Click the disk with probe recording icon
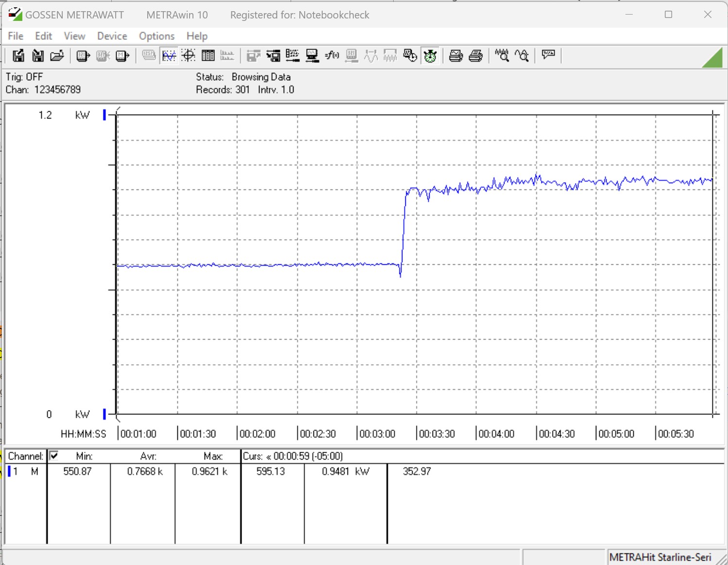The width and height of the screenshot is (728, 565). point(273,56)
